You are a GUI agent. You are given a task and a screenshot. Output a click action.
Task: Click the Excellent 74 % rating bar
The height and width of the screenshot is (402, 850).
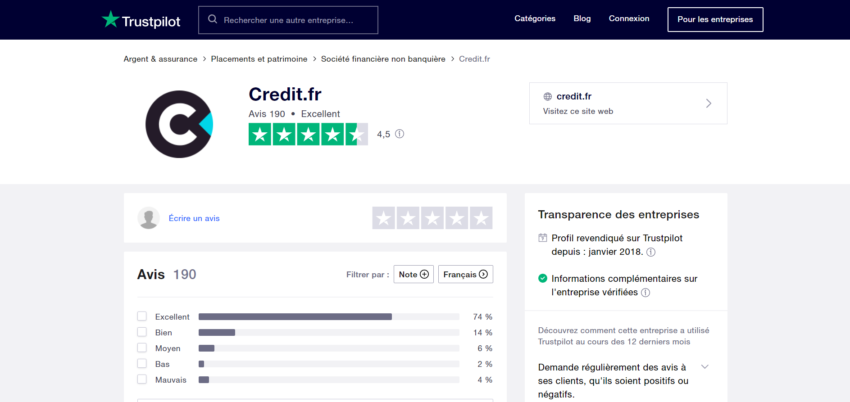click(329, 316)
